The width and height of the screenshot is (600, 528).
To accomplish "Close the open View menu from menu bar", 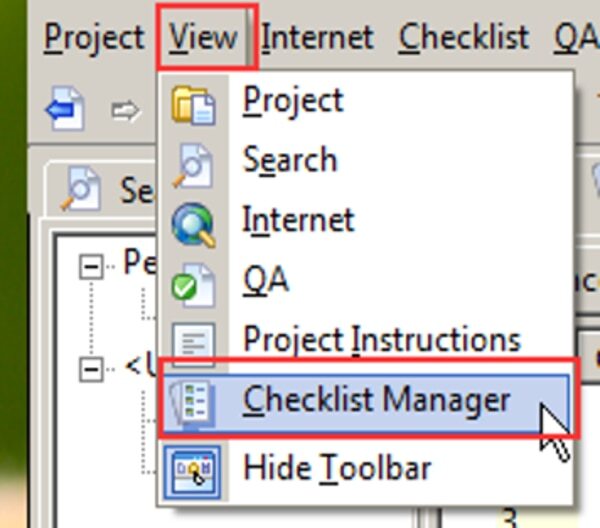I will 203,38.
